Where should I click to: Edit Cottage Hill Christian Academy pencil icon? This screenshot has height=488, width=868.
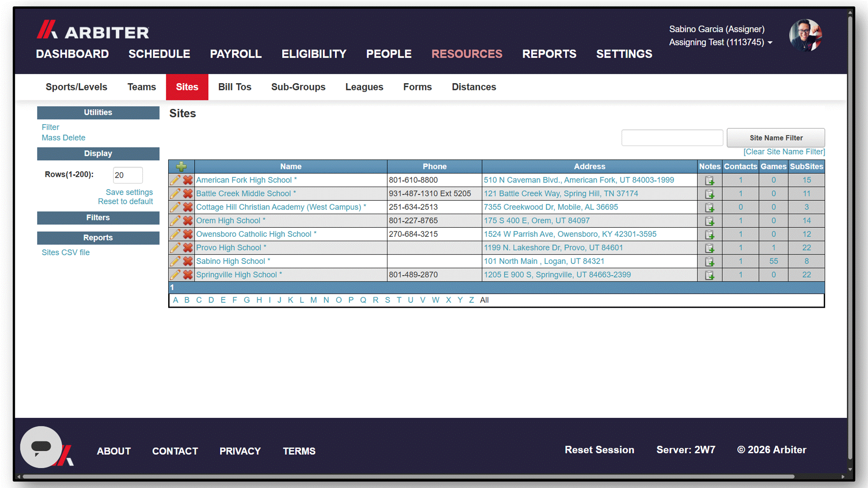175,207
